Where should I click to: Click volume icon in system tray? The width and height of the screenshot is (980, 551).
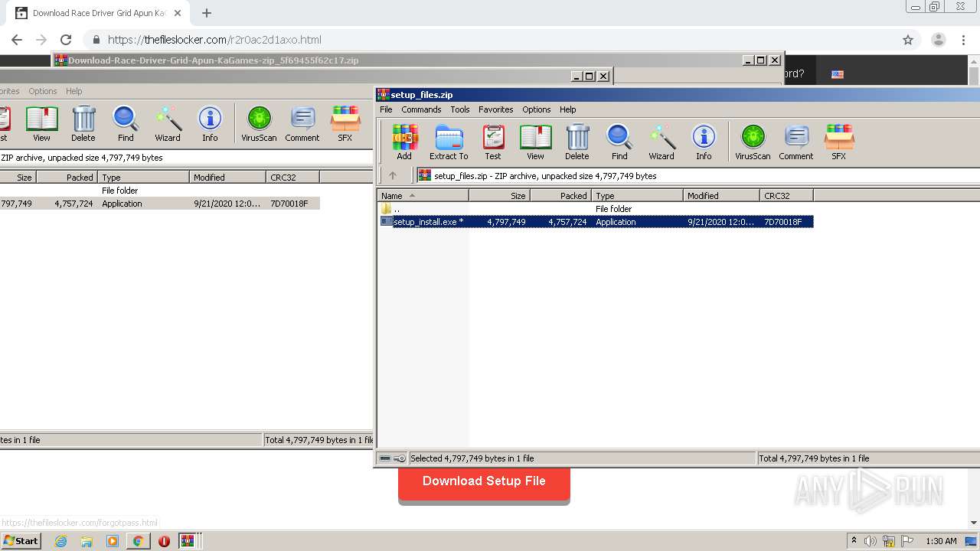[870, 541]
